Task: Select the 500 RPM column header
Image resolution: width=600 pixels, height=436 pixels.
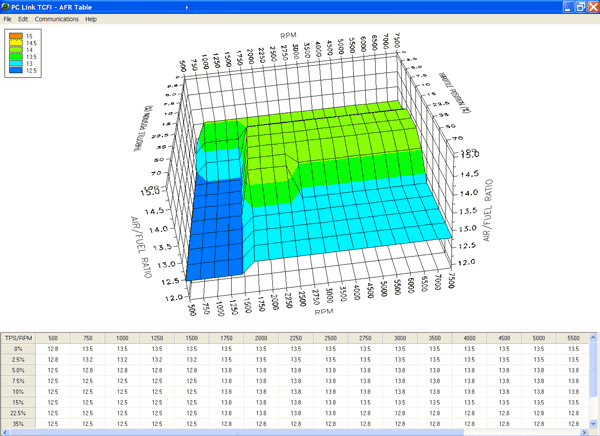Action: [x=67, y=338]
